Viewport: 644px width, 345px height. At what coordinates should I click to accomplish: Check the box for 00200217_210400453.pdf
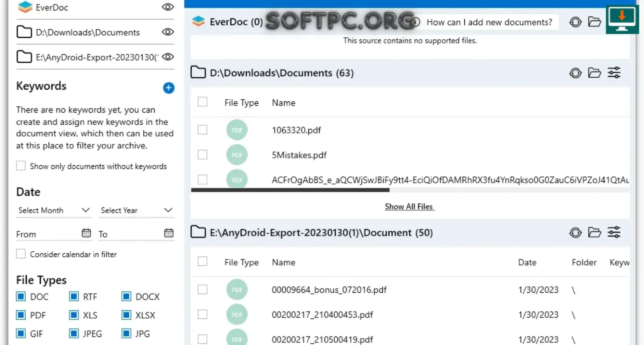point(202,314)
